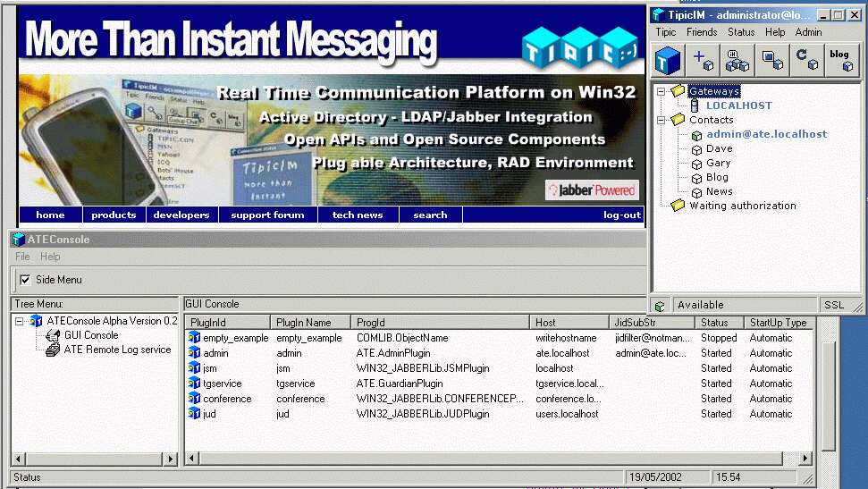Click the ATEConsole title bar icon
This screenshot has width=868, height=489.
point(18,240)
